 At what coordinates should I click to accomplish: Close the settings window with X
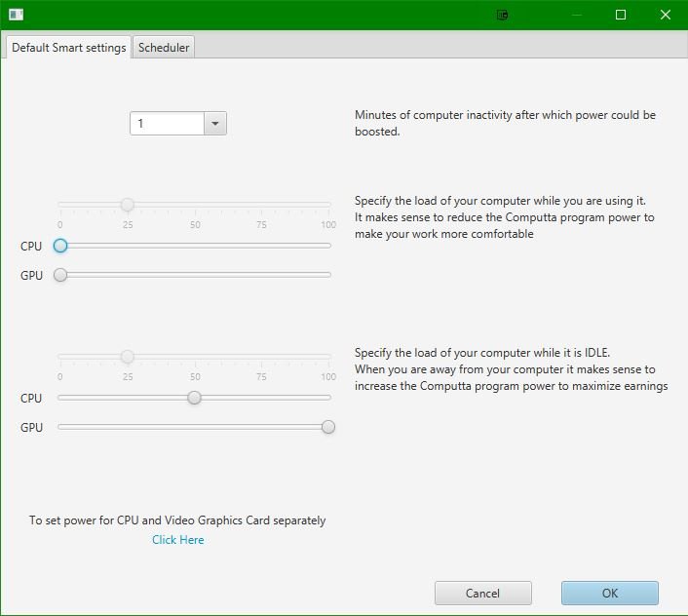pyautogui.click(x=666, y=15)
